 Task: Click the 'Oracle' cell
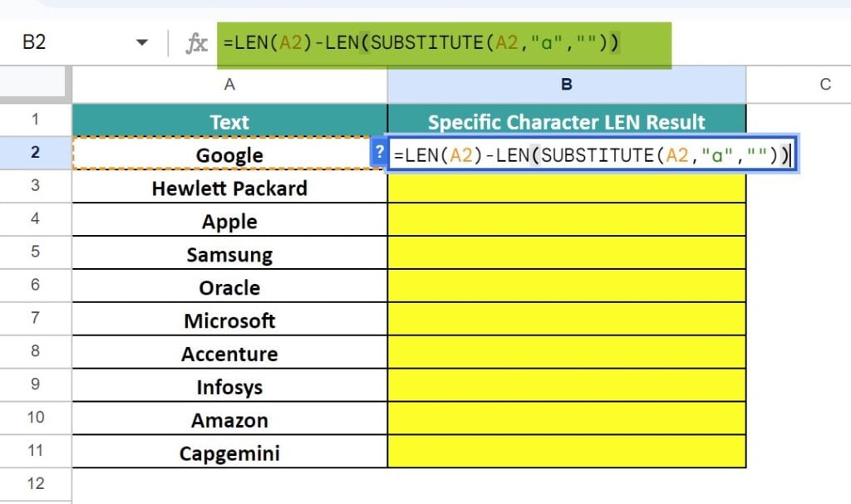coord(229,286)
